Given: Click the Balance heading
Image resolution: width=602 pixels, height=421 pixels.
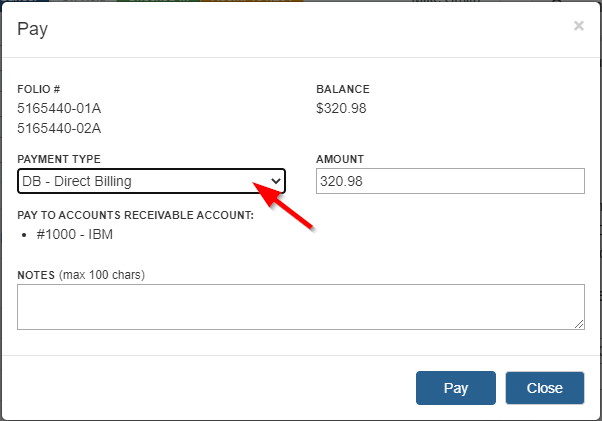Looking at the screenshot, I should pyautogui.click(x=343, y=89).
